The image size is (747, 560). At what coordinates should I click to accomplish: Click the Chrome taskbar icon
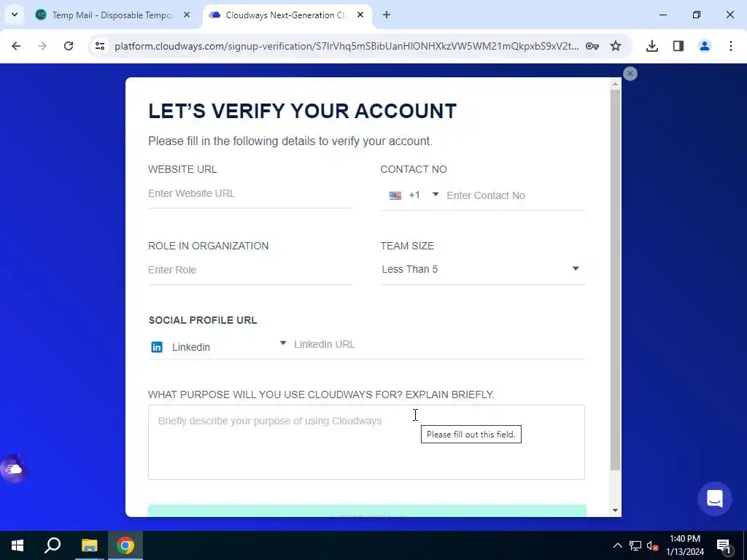point(125,545)
